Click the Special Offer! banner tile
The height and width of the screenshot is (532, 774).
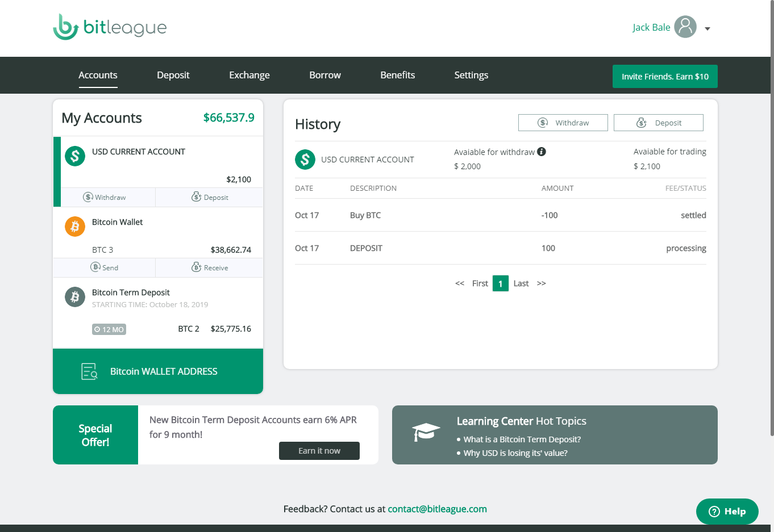pyautogui.click(x=95, y=435)
